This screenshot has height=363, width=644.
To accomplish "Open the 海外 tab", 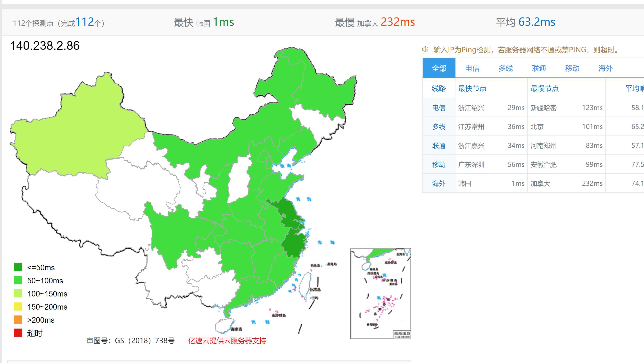I will tap(605, 68).
